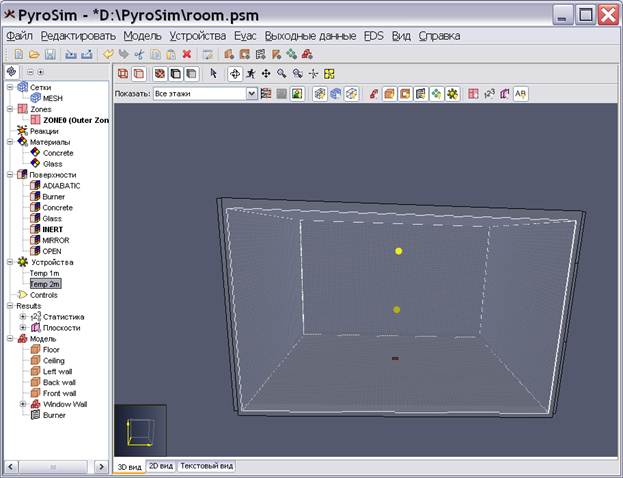Click the axis orientation cube thumbnail
Image resolution: width=623 pixels, height=478 pixels.
(140, 430)
